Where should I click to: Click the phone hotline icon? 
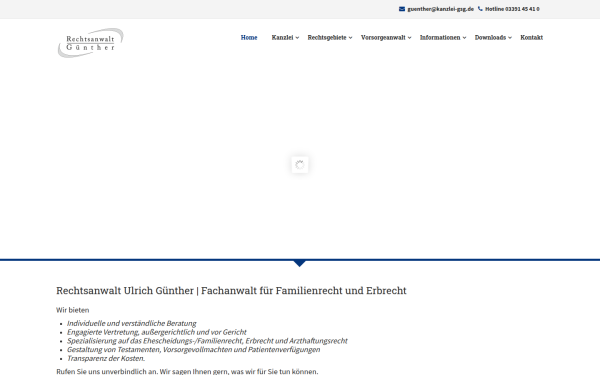coord(480,9)
